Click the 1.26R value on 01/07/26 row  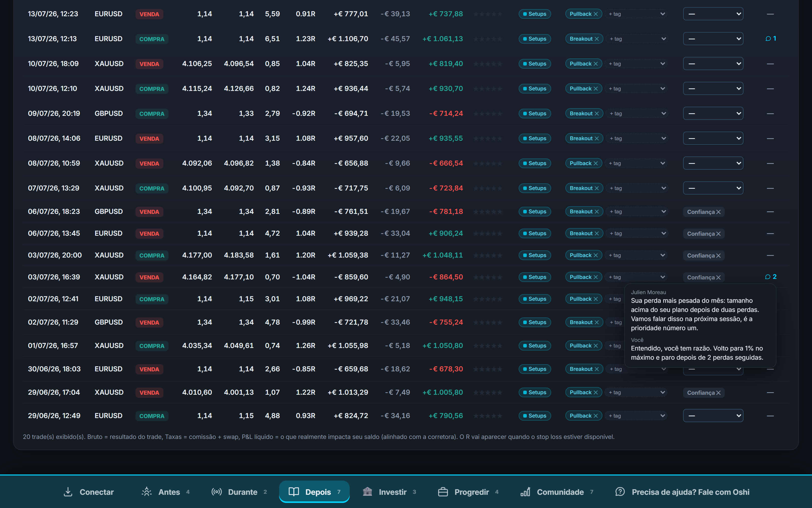tap(306, 346)
